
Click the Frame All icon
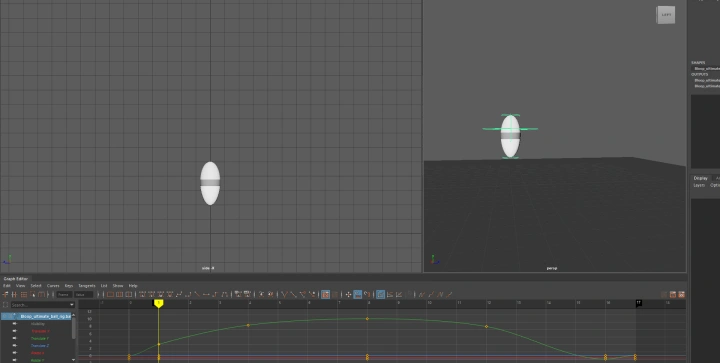pos(110,295)
